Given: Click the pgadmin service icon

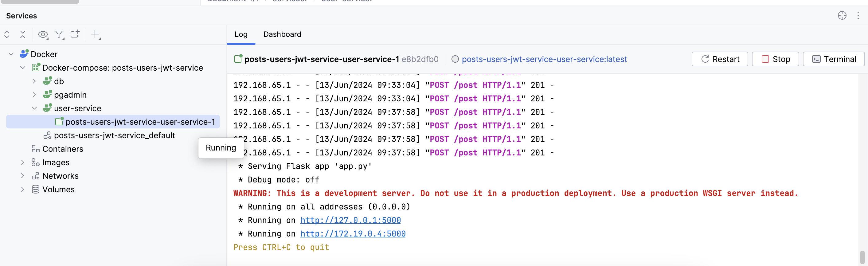Looking at the screenshot, I should click(48, 94).
